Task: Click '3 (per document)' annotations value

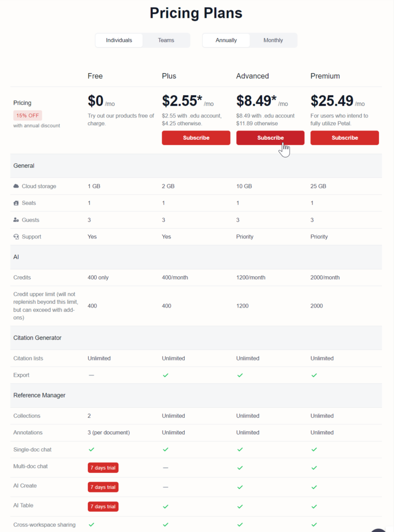Action: pyautogui.click(x=108, y=433)
